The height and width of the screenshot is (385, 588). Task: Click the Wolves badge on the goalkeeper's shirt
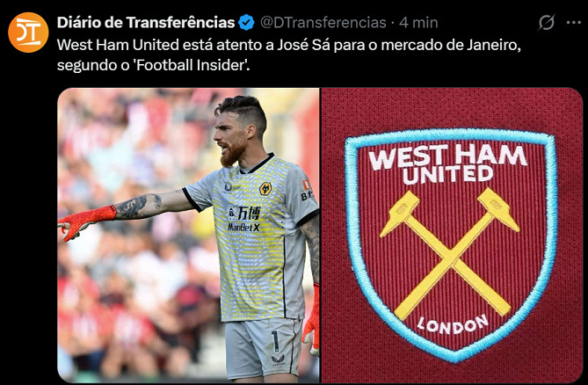coord(265,188)
